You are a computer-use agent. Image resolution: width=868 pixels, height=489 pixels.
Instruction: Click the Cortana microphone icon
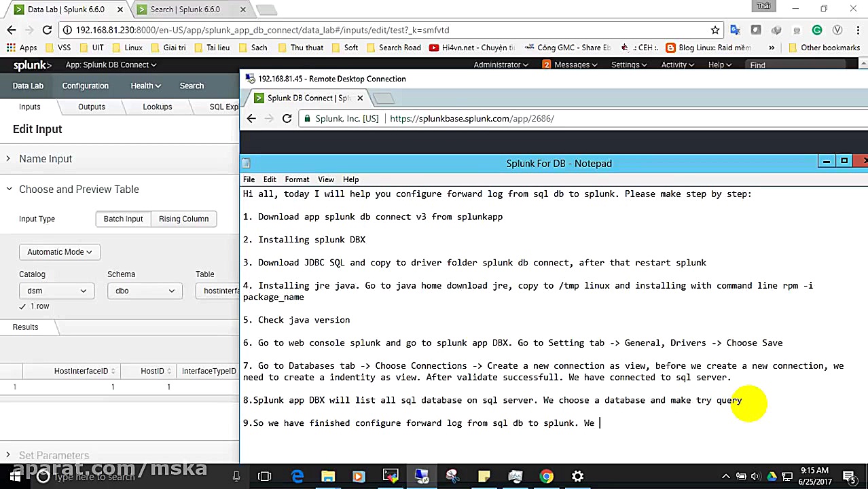click(236, 477)
